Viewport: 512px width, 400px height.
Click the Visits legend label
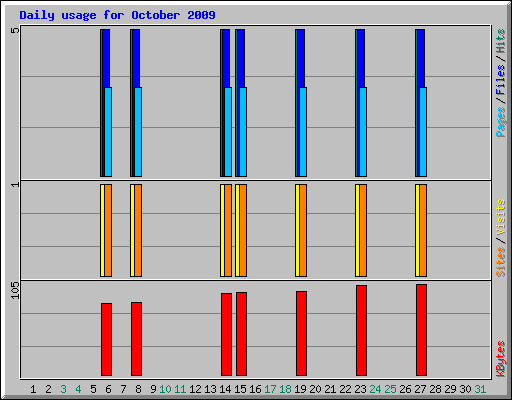click(501, 217)
